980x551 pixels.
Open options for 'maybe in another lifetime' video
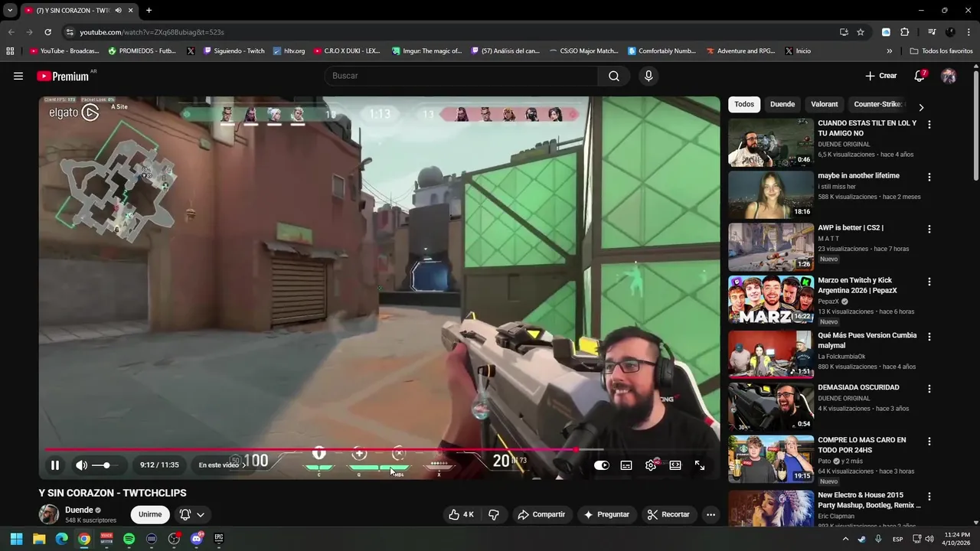pos(929,177)
